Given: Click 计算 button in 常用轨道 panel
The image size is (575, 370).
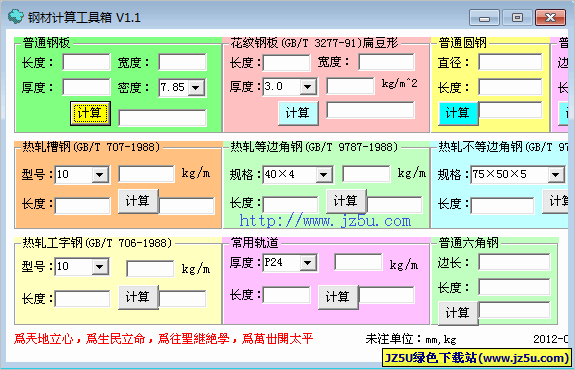Looking at the screenshot, I should point(338,297).
